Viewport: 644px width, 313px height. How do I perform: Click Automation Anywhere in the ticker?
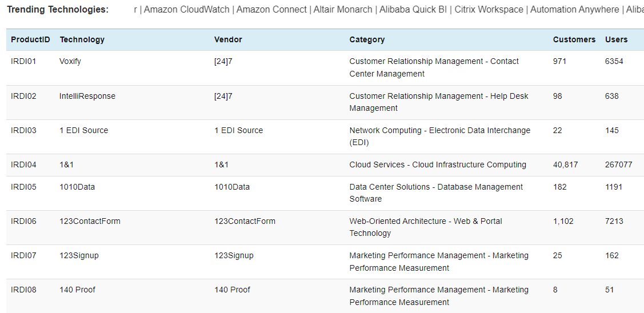pos(575,10)
